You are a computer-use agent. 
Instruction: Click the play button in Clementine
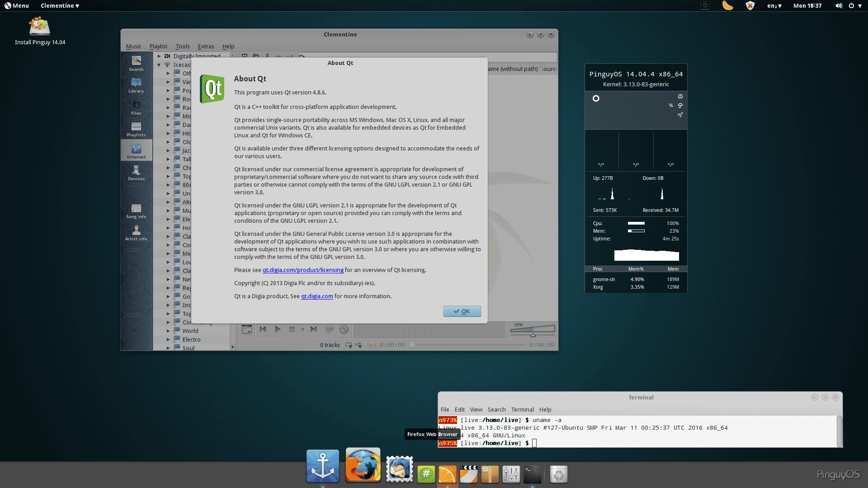pyautogui.click(x=278, y=329)
